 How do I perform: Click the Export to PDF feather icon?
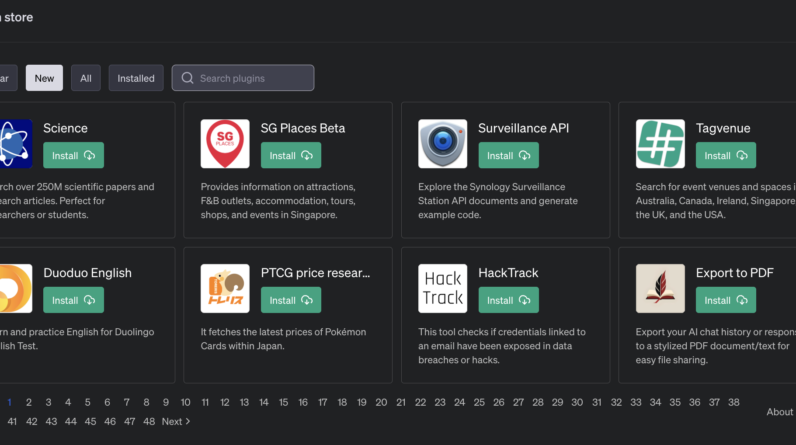point(660,288)
